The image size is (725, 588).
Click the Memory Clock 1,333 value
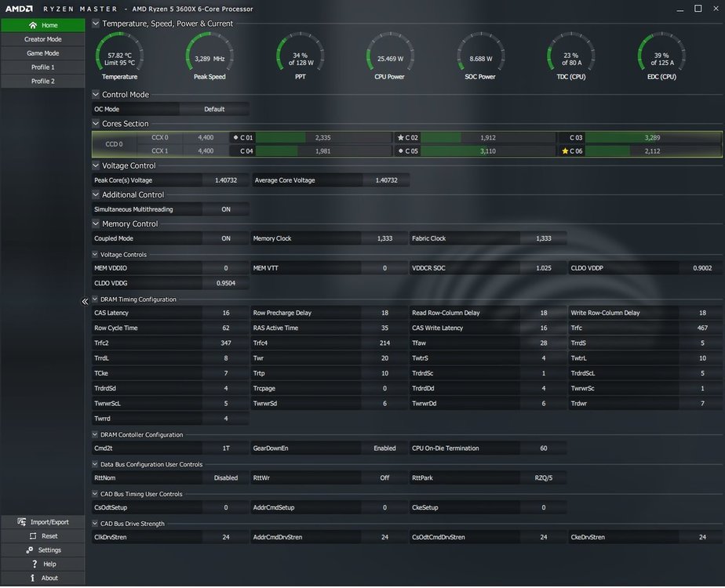[x=384, y=239]
